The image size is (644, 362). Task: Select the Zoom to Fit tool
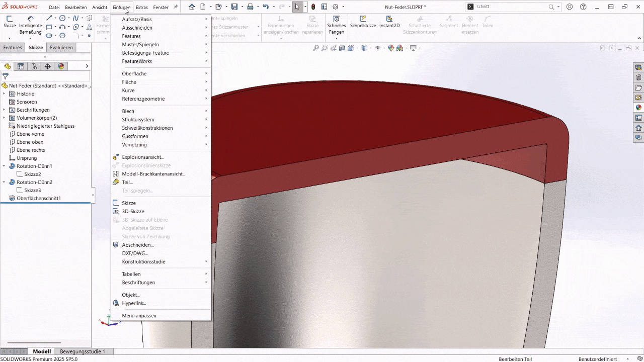(x=315, y=48)
